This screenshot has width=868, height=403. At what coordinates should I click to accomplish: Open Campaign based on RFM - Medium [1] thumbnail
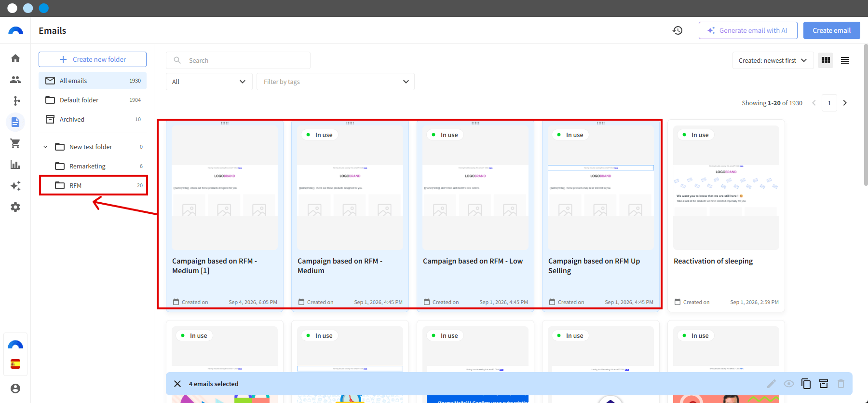[225, 188]
